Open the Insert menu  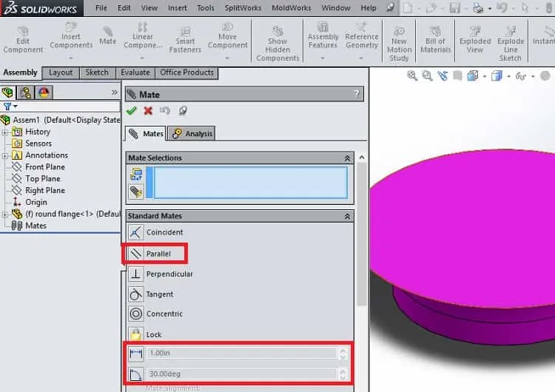(x=177, y=8)
